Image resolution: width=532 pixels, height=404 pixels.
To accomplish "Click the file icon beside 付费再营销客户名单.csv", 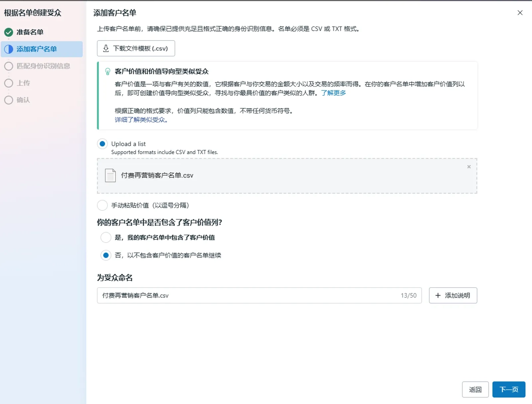I will click(110, 175).
